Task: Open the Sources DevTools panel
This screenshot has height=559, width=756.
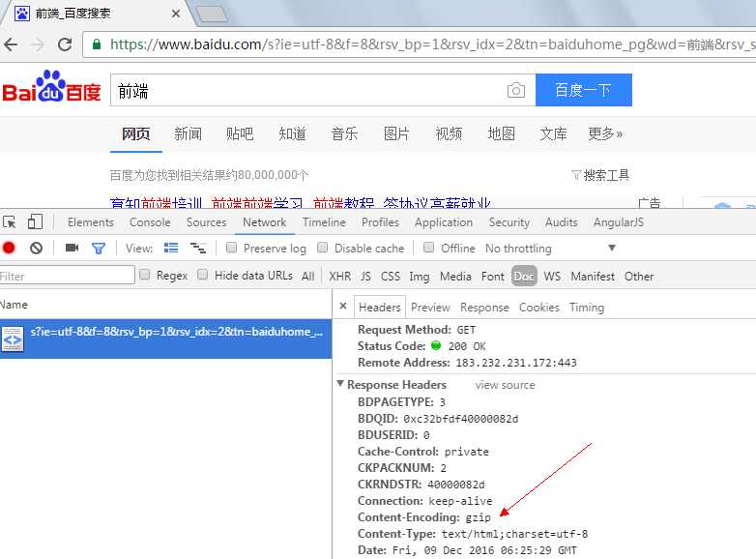Action: [x=206, y=222]
